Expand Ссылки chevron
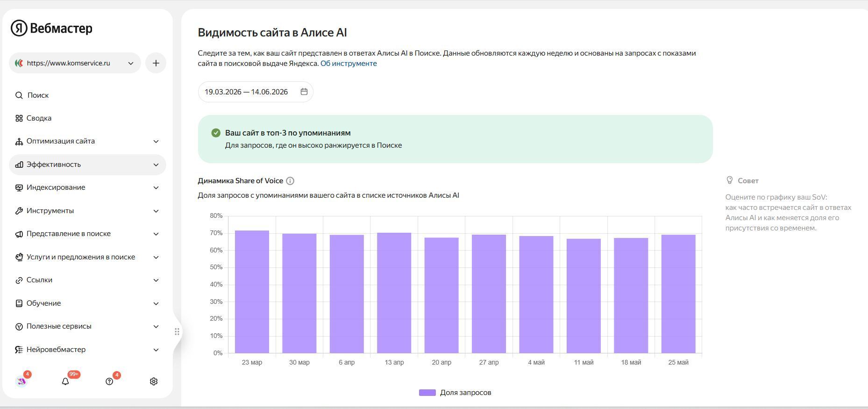Screen dimensions: 868x409 click(x=156, y=280)
